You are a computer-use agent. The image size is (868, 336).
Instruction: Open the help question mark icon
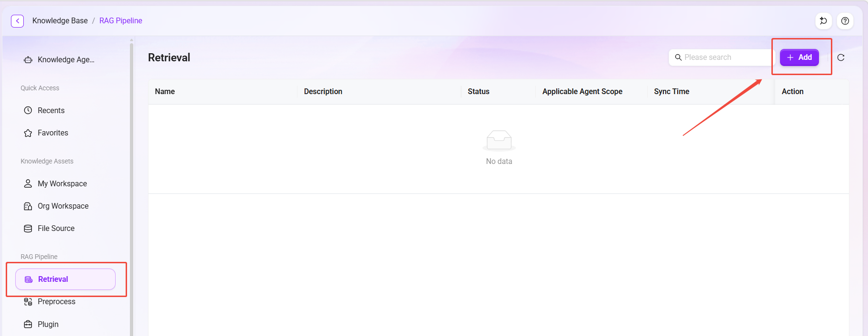[845, 21]
